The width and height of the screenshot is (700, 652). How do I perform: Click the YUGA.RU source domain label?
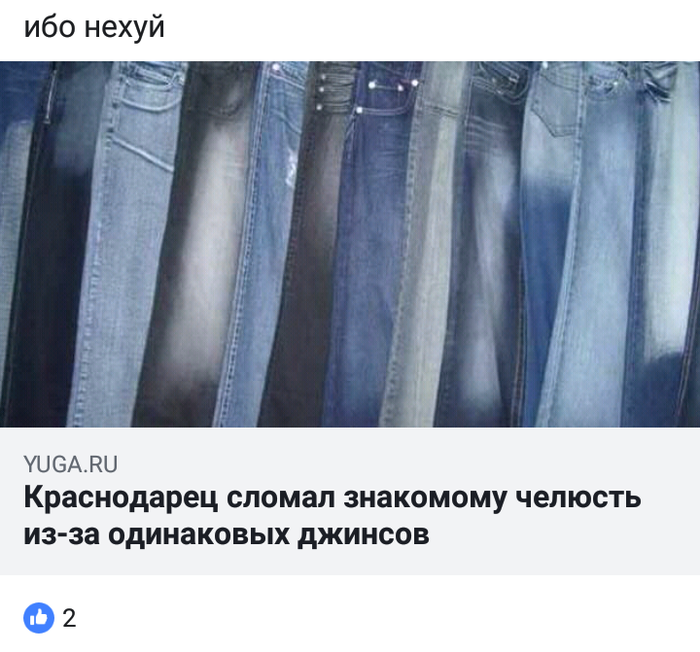point(71,464)
